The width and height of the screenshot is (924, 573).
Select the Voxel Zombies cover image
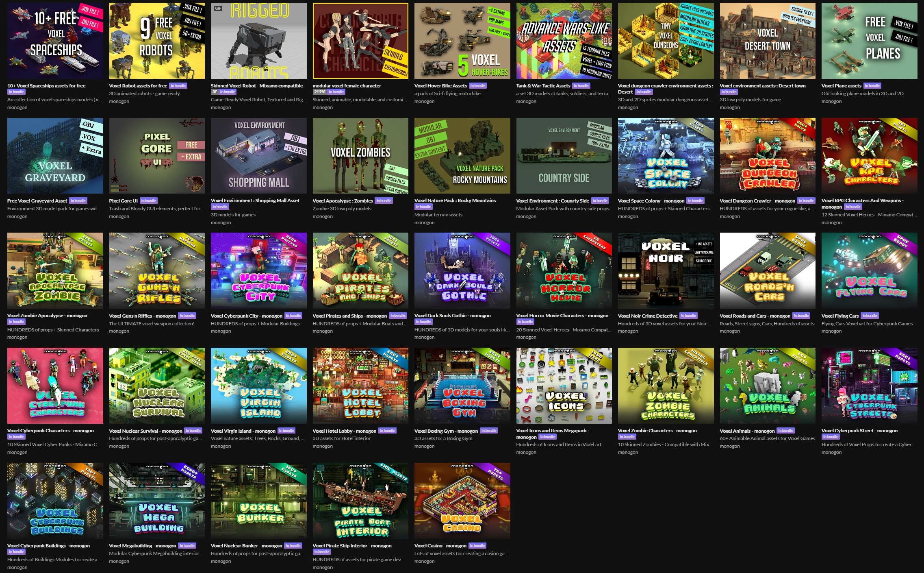pos(360,156)
